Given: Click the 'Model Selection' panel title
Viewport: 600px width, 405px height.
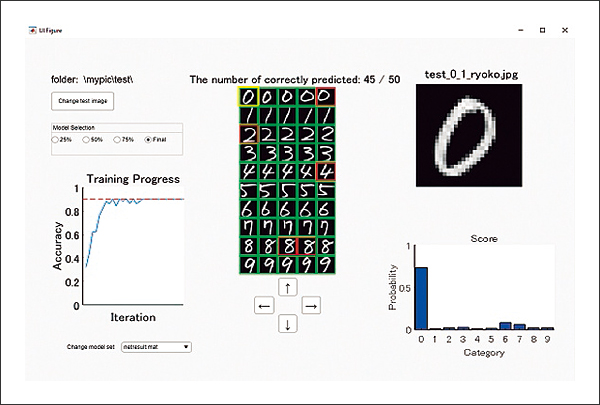Looking at the screenshot, I should [x=74, y=128].
